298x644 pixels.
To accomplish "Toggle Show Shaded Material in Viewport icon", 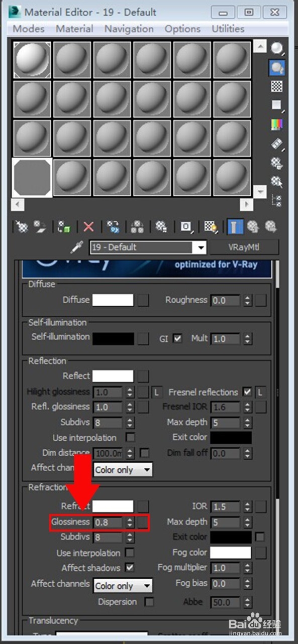I will [x=211, y=227].
